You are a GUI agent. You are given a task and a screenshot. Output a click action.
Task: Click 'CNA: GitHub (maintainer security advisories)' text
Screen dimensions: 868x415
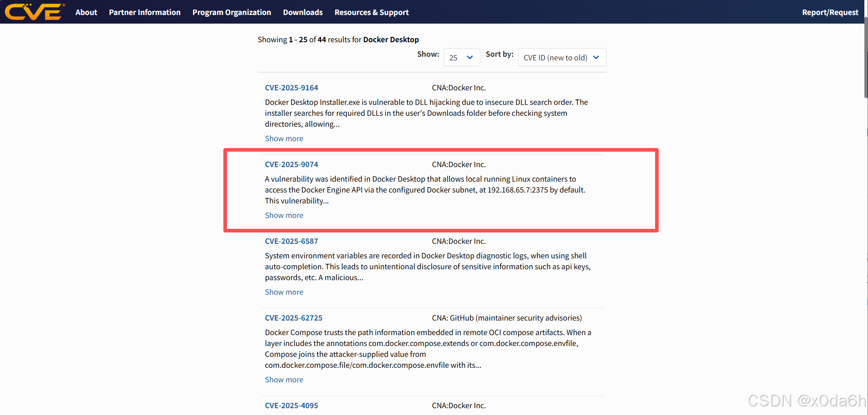click(507, 318)
